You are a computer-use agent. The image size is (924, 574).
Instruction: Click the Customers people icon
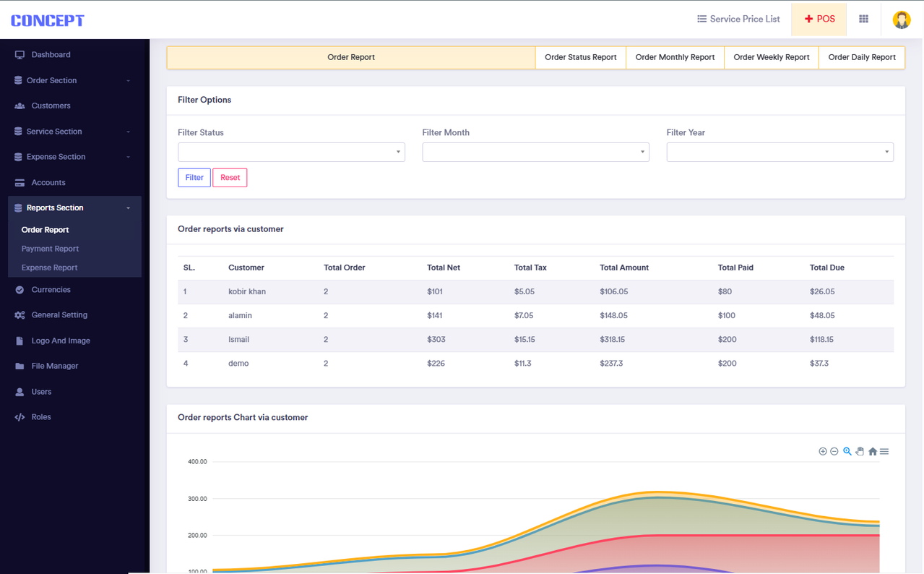pyautogui.click(x=20, y=106)
